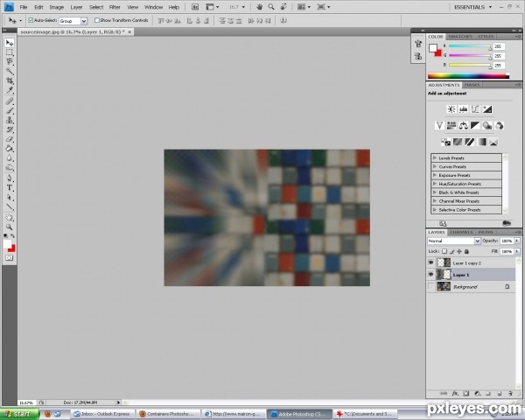Screen dimensions: 525x420
Task: Click the foreground color swatch in toolbox
Action: tap(7, 244)
